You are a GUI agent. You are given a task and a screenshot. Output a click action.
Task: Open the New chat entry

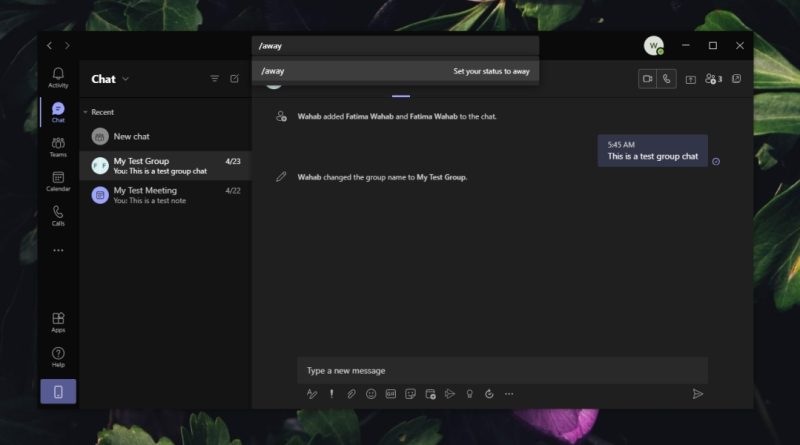point(165,136)
